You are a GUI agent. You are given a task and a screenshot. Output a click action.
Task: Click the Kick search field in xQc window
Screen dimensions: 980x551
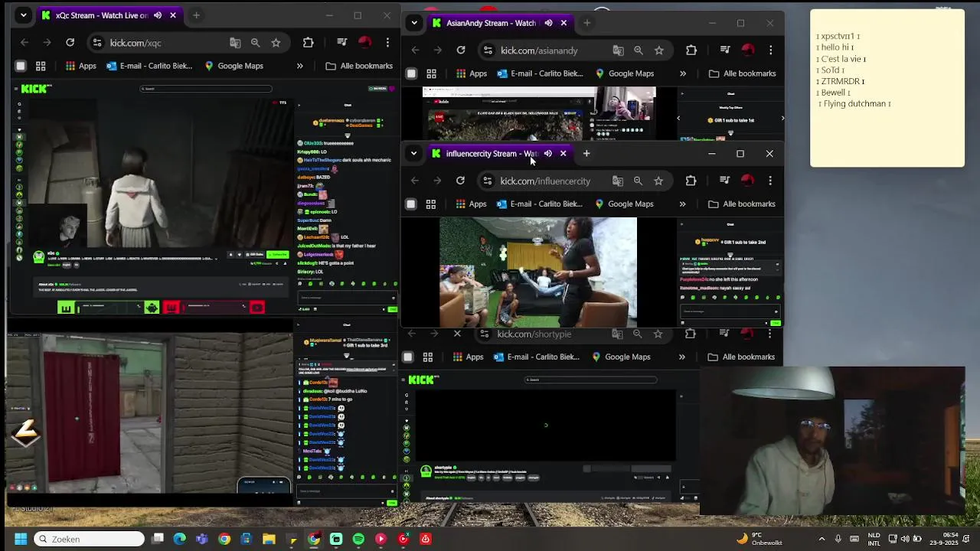coord(205,89)
